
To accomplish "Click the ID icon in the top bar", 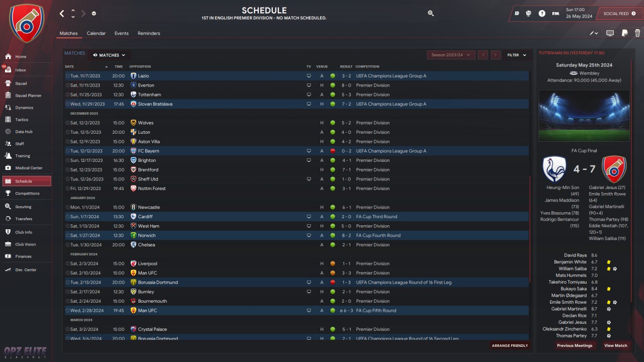I will [517, 14].
